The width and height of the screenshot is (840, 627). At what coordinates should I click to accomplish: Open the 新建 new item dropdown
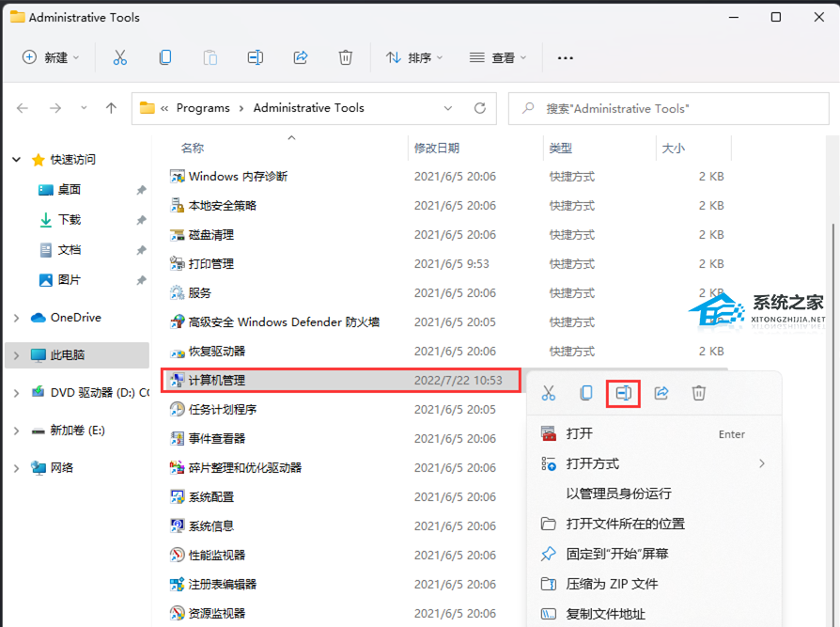click(x=51, y=57)
